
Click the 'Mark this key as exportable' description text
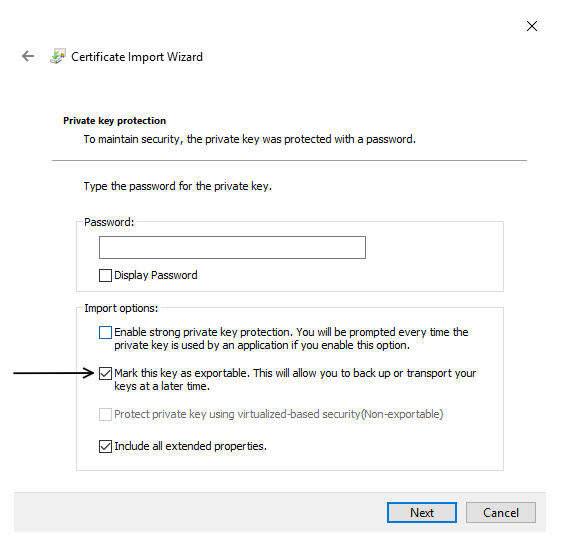295,380
